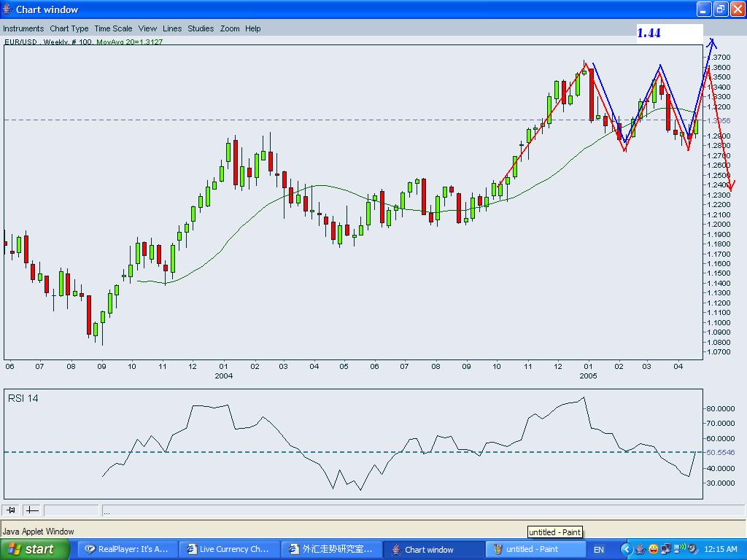Open the Chart Type menu
Viewport: 747px width, 560px height.
[x=69, y=28]
